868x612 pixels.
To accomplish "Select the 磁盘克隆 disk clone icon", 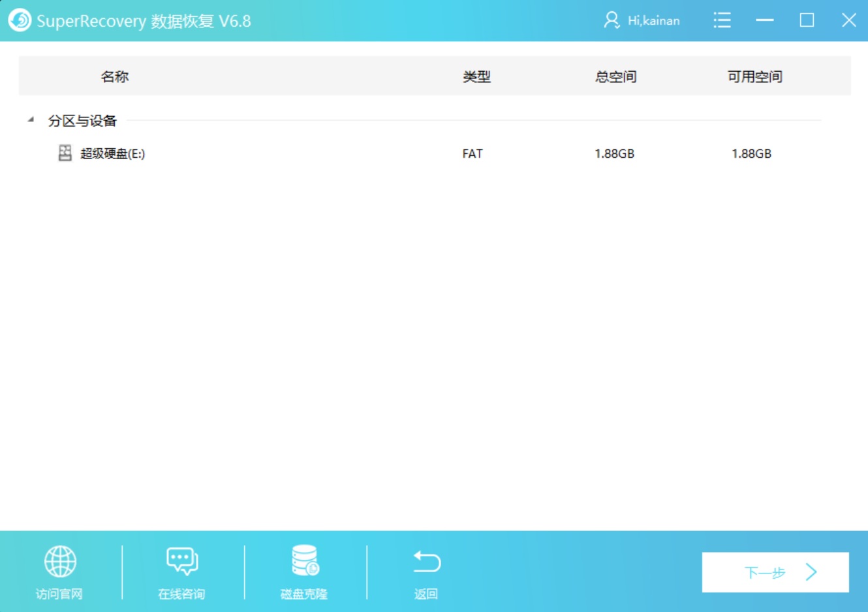I will point(303,560).
